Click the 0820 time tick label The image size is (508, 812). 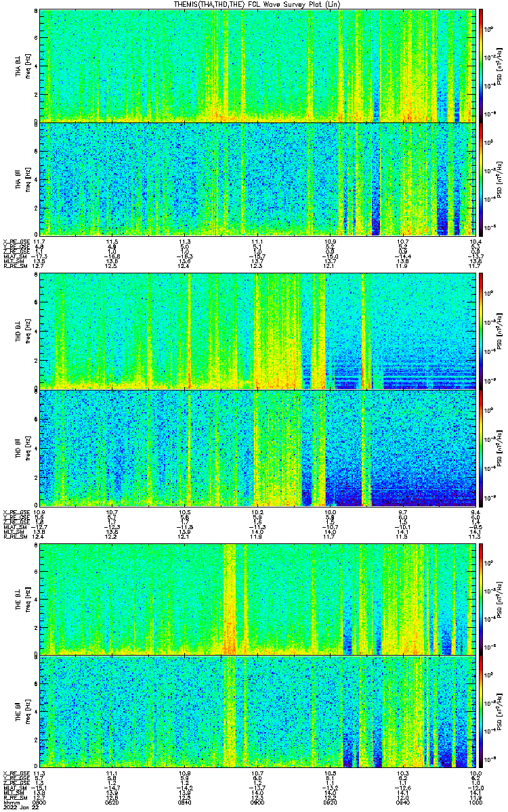[x=112, y=803]
